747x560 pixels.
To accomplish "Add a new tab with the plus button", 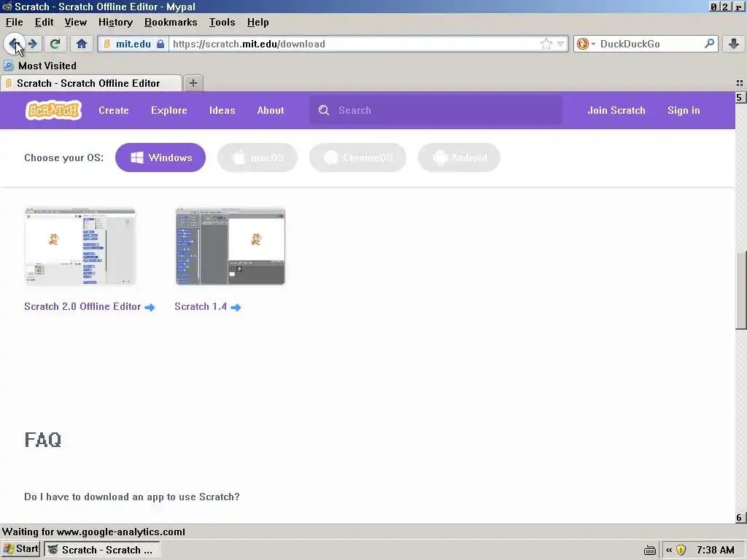I will point(193,83).
